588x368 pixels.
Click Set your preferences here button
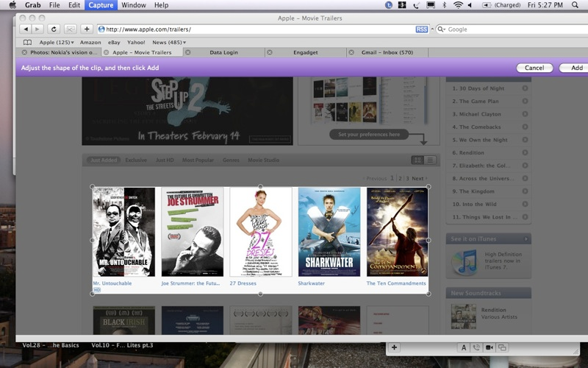tap(369, 134)
